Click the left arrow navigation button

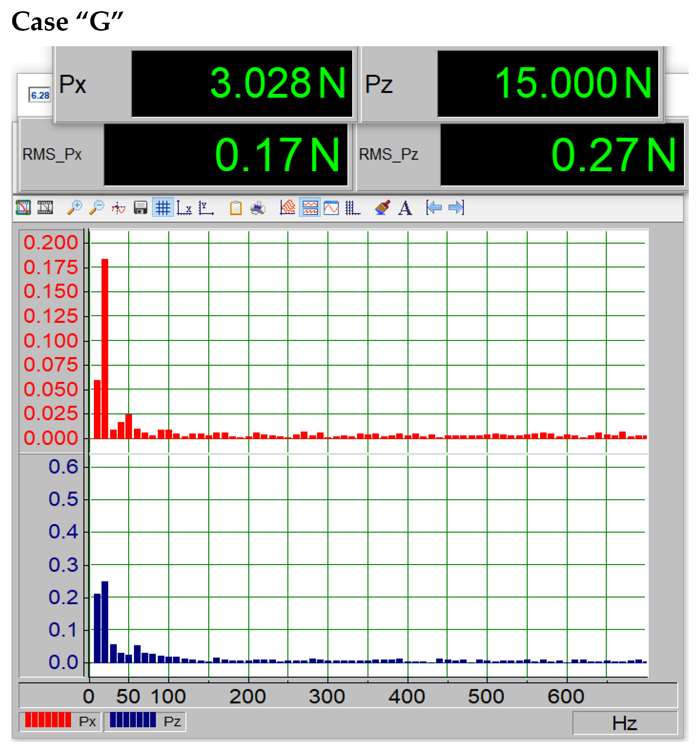[x=434, y=207]
